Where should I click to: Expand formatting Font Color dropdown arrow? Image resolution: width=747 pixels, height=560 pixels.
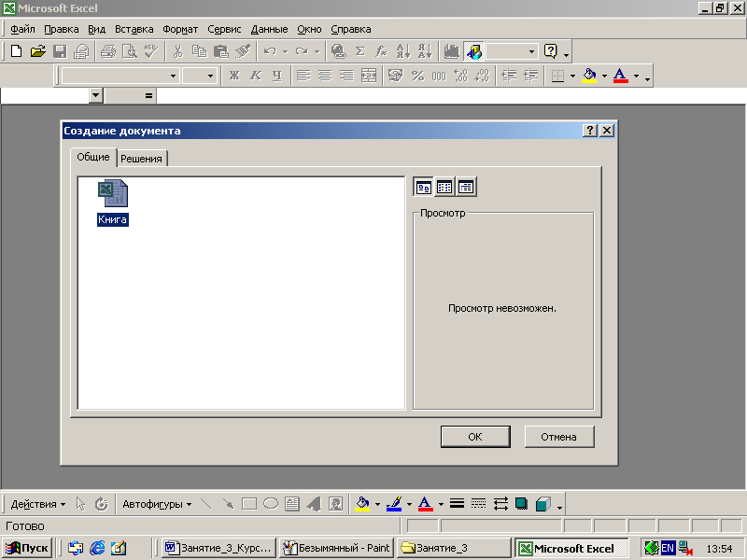pos(636,76)
